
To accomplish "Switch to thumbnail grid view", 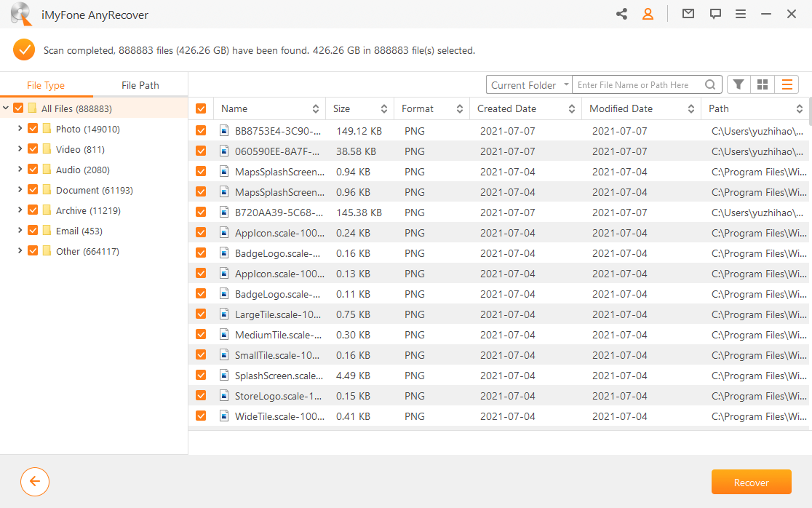I will (x=763, y=85).
